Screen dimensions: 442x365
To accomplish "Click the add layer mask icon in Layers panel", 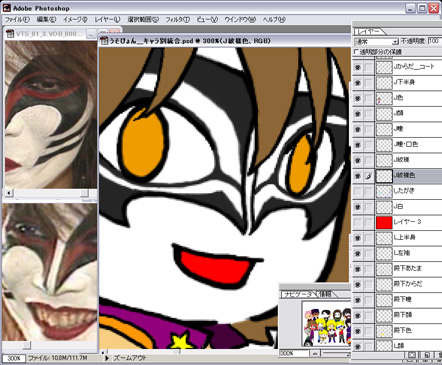I will [x=412, y=355].
